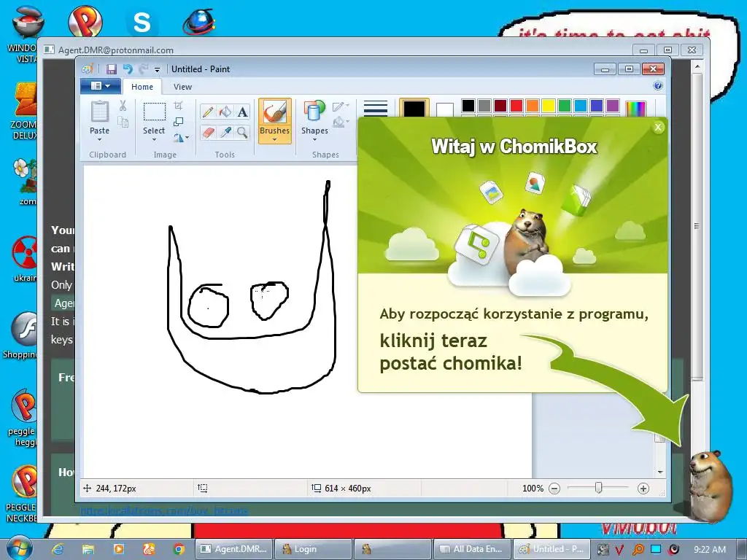Click the Paint vertical scrollbar down arrow
This screenshot has width=747, height=560.
pos(659,472)
